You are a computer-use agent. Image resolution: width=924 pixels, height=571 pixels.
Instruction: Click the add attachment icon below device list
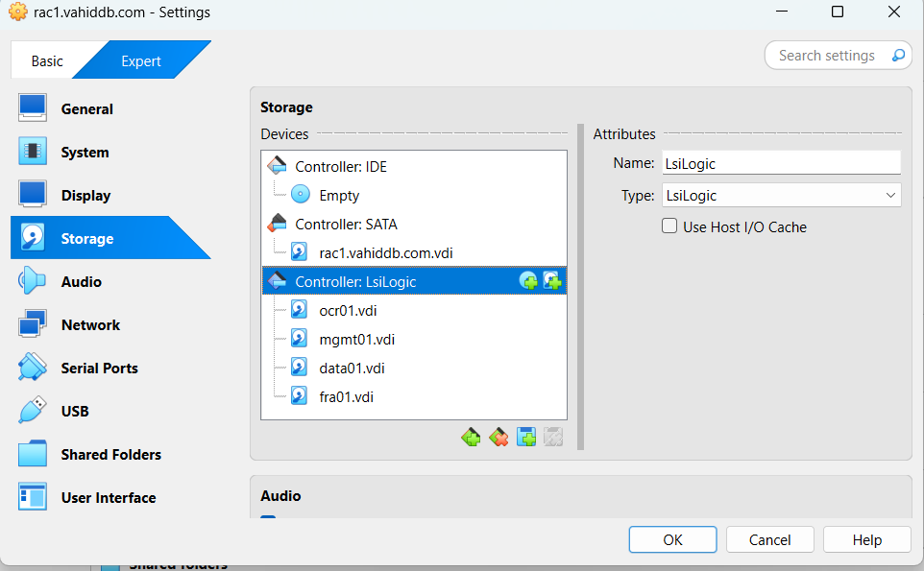pos(526,439)
